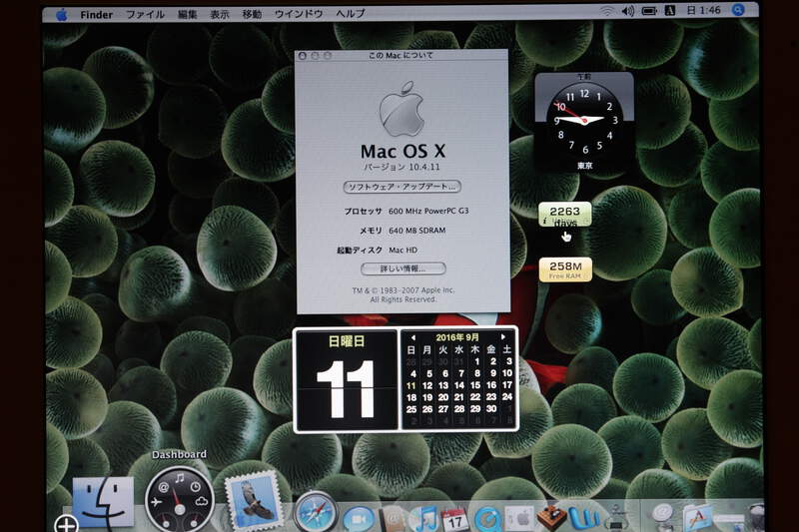Launch Safari from the Dock
799x532 pixels.
coord(315,512)
